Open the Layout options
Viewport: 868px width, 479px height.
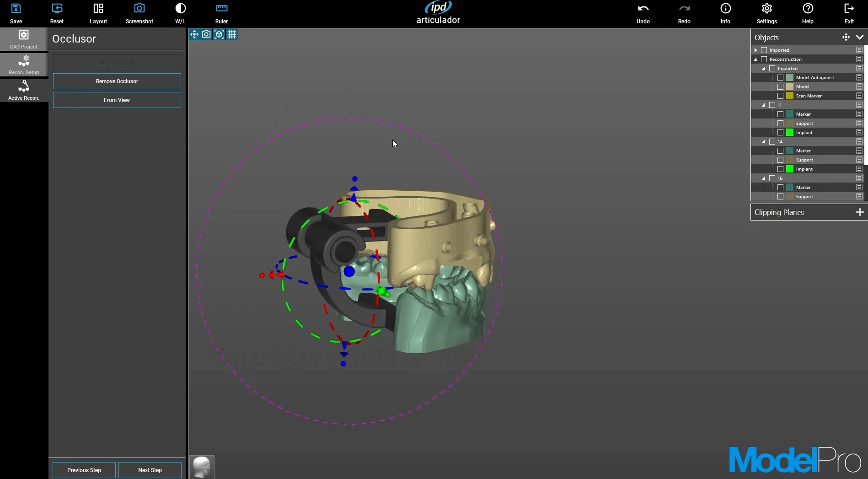tap(98, 9)
